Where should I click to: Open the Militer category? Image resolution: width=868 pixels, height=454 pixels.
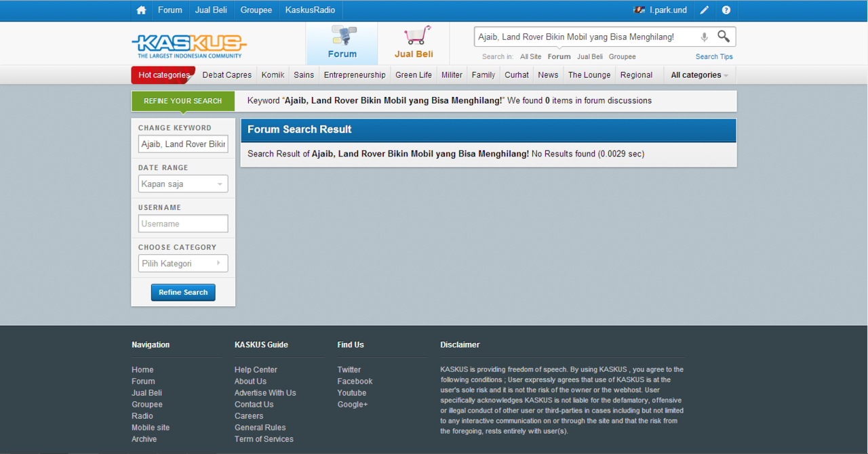coord(452,75)
